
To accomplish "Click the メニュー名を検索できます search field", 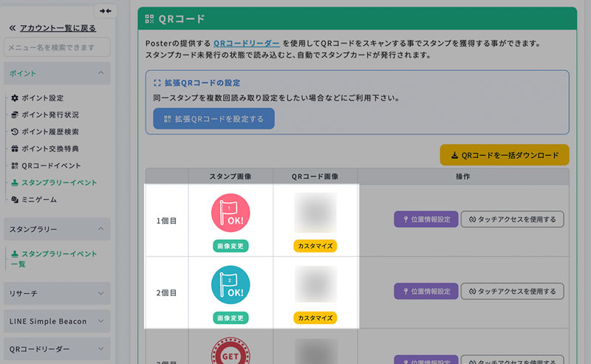I will click(57, 47).
